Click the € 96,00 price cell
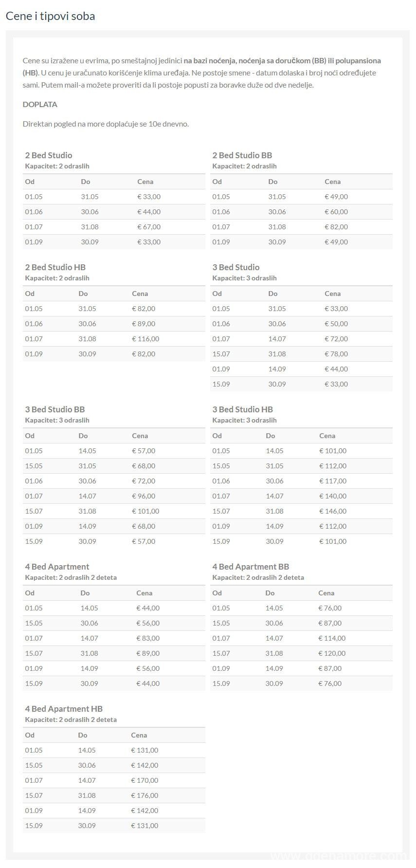 coord(144,496)
